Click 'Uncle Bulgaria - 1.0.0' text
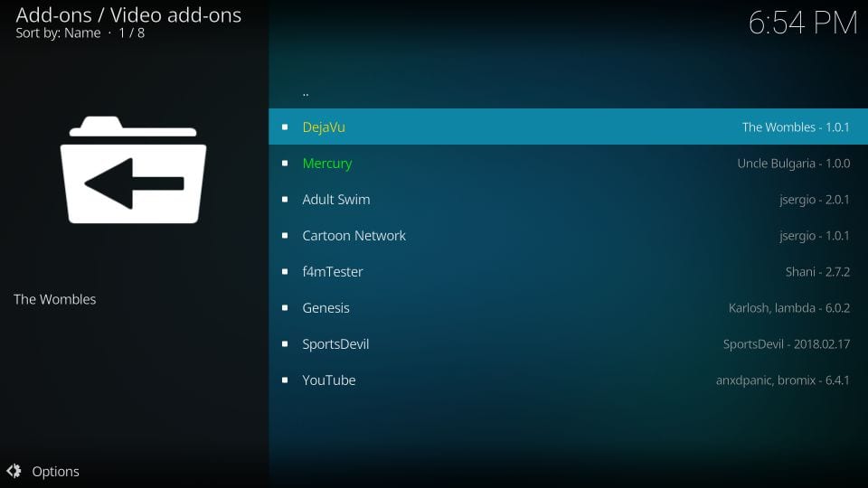 click(793, 164)
